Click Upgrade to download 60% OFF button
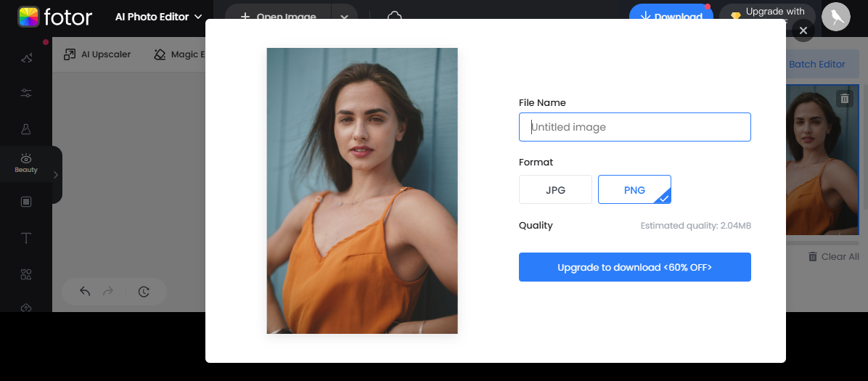868x381 pixels. [634, 267]
